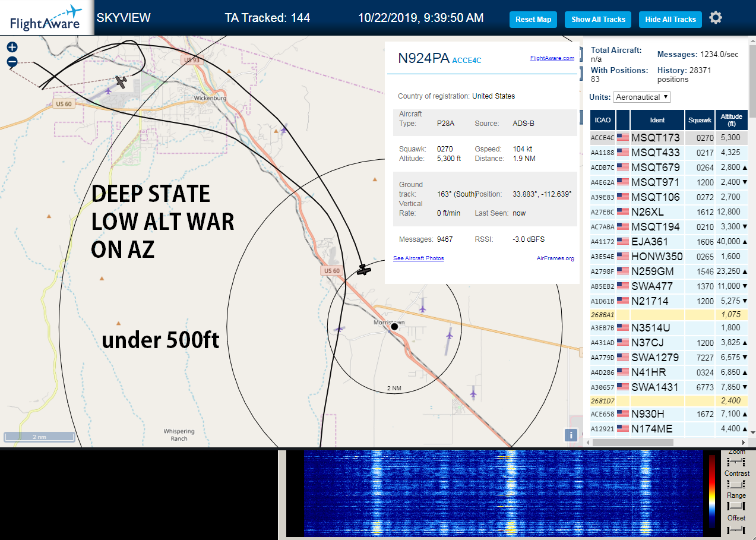Viewport: 756px width, 540px height.
Task: Click Reset Map button
Action: click(x=533, y=20)
